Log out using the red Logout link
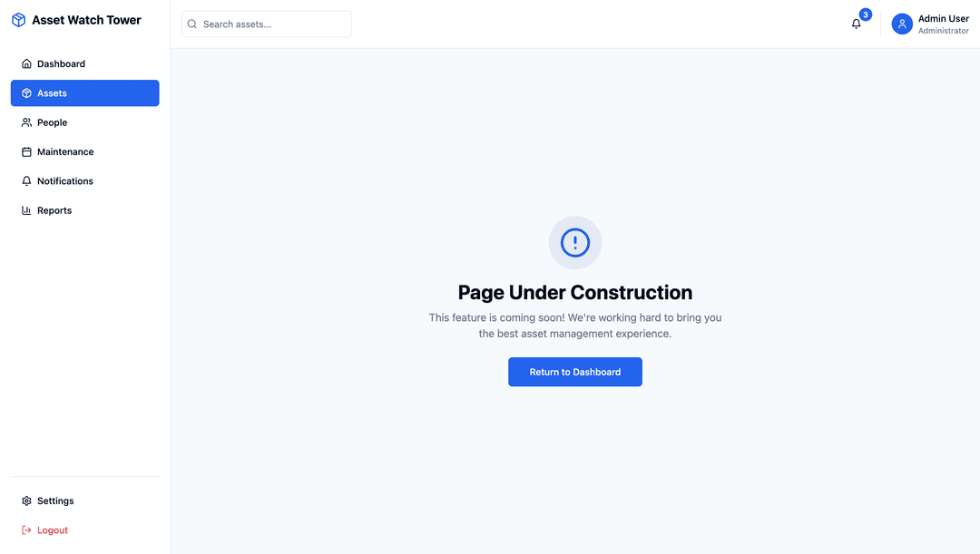Screen dimensions: 980x554 (x=52, y=530)
